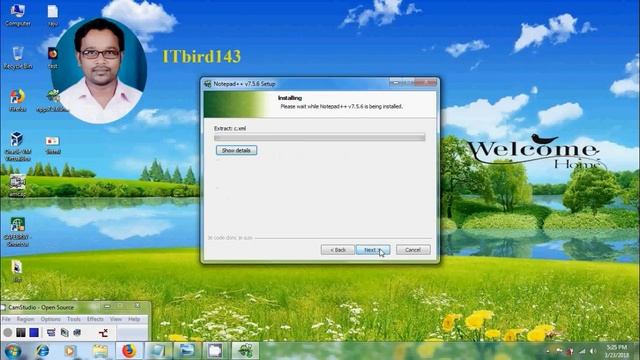Open Tools menu in CamStudio
The image size is (640, 360).
tap(74, 319)
